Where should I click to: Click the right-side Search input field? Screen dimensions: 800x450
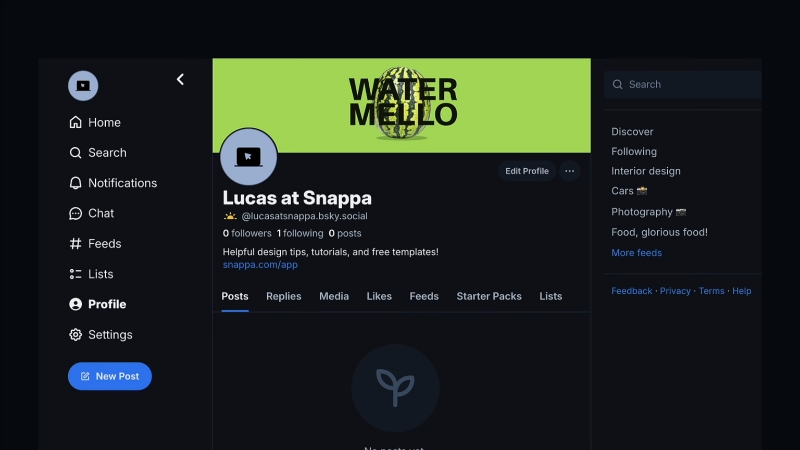coord(683,84)
